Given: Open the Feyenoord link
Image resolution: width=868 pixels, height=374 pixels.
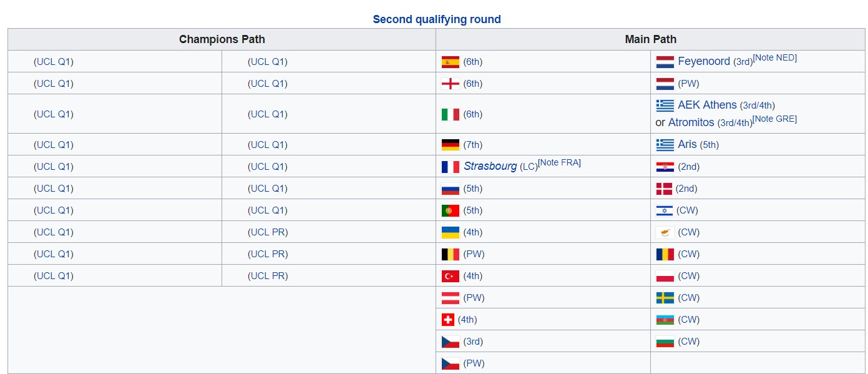Looking at the screenshot, I should (704, 61).
